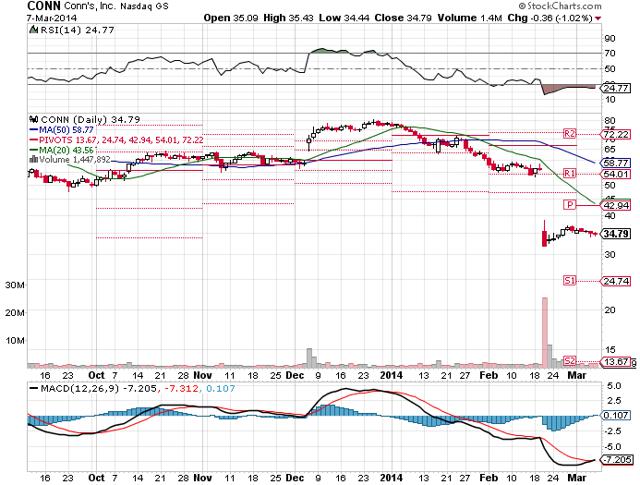The width and height of the screenshot is (640, 485).
Task: Click the black MACD(12,26,9) legend line
Action: point(34,388)
